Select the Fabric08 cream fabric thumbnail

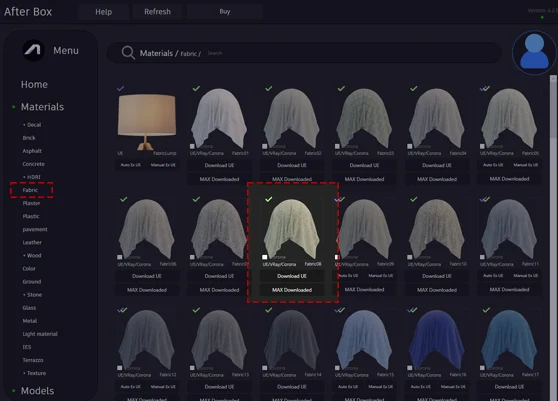[x=292, y=229]
